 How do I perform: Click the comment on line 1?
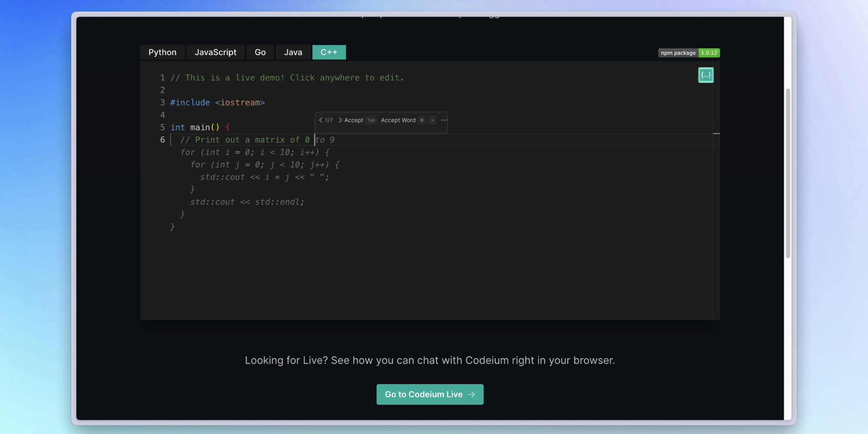pyautogui.click(x=287, y=78)
